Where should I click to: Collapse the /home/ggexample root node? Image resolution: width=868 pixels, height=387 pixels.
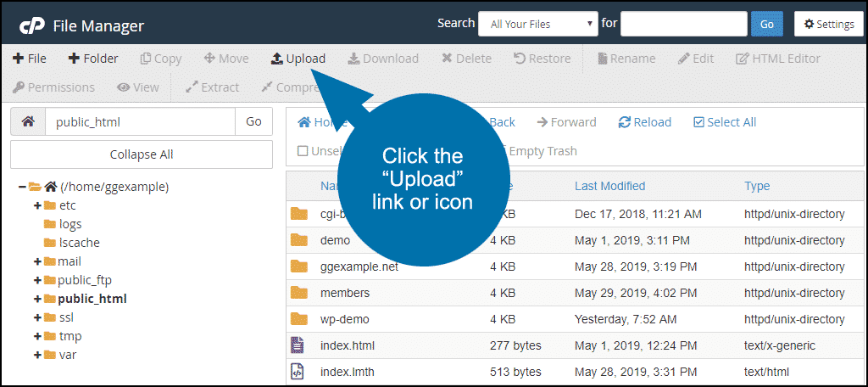point(21,187)
